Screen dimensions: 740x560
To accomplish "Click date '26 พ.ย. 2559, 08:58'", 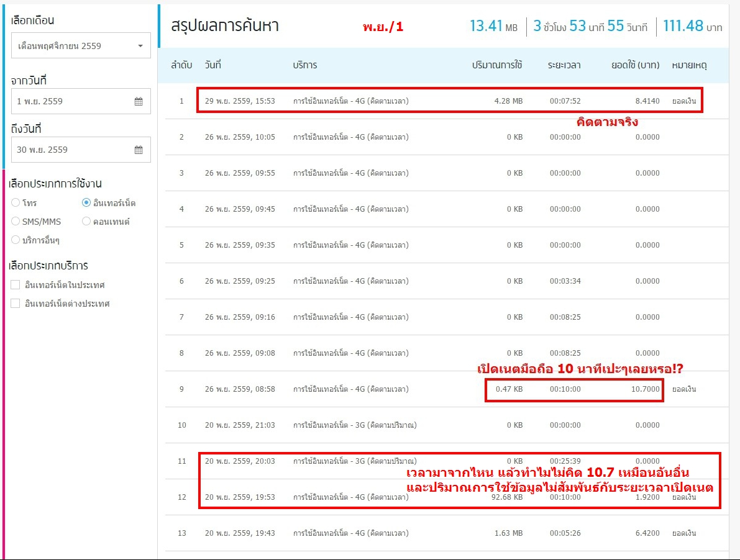I will click(240, 389).
